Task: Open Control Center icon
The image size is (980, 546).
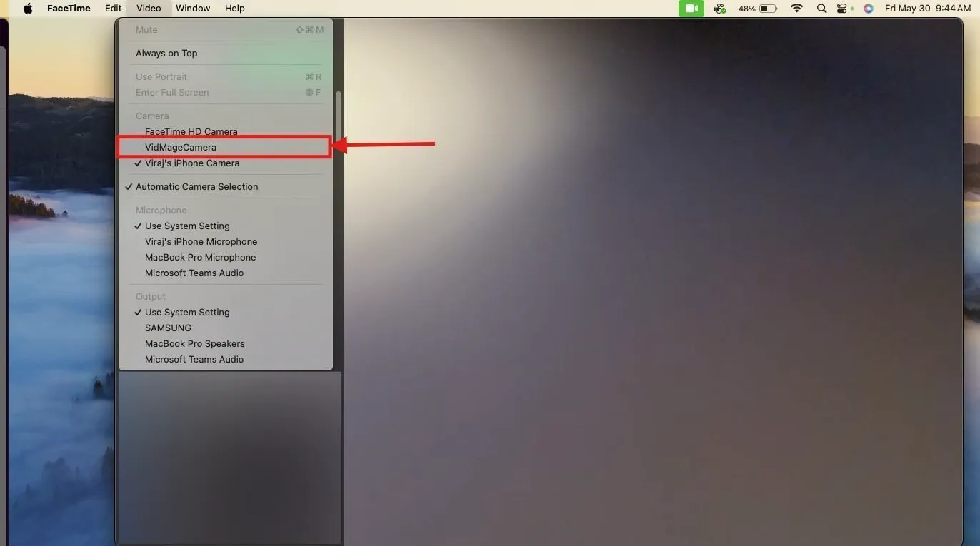Action: pos(843,9)
